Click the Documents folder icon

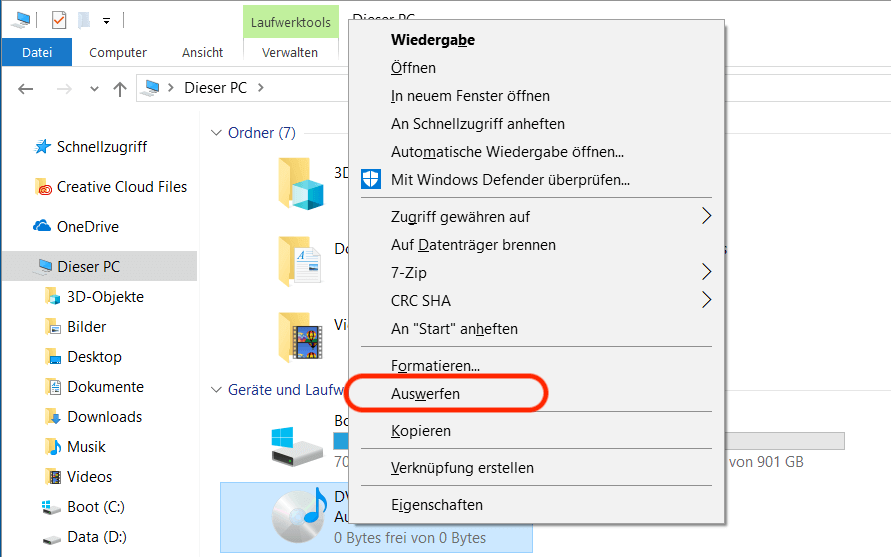click(301, 261)
